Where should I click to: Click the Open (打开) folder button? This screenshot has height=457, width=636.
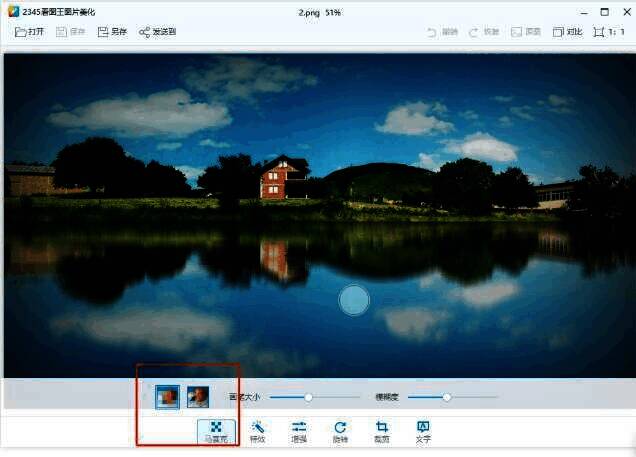[30, 32]
